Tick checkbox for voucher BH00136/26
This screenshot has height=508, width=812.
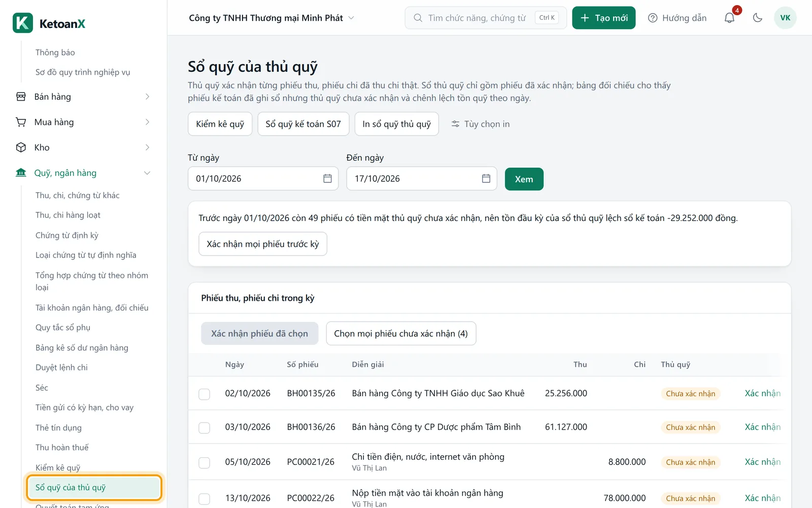[204, 428]
